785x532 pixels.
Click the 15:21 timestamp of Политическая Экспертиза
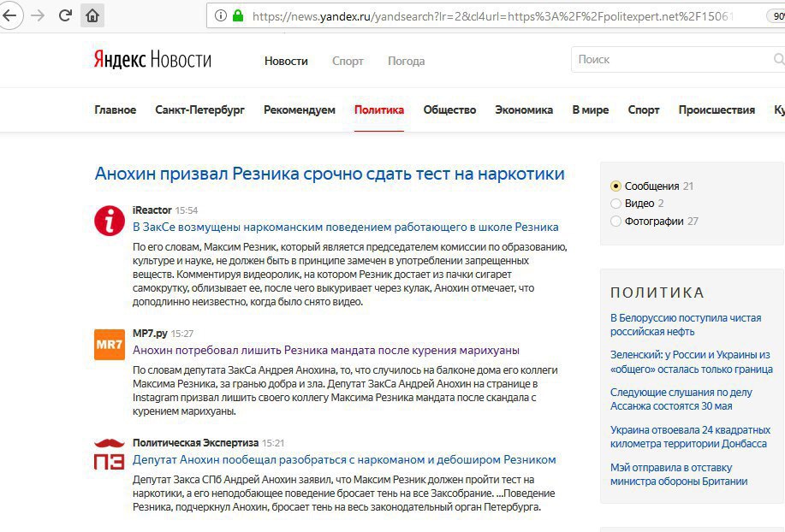(x=273, y=444)
